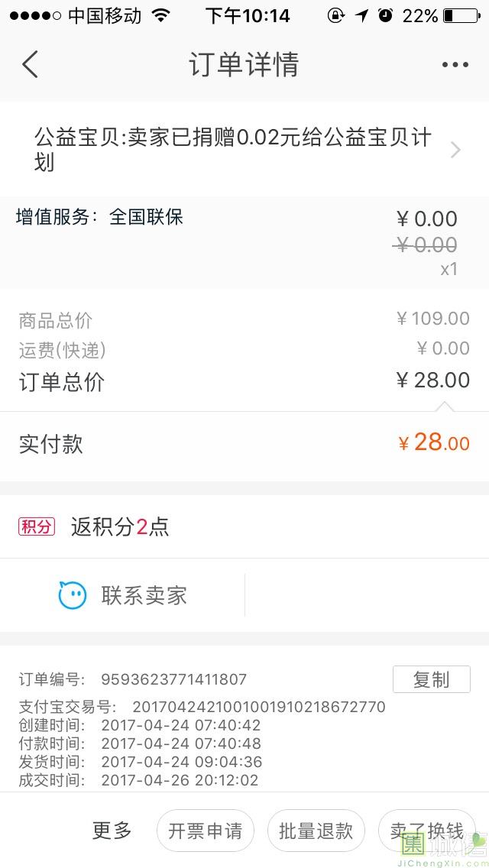Copy the order number with 复制
The height and width of the screenshot is (868, 489).
[x=431, y=679]
